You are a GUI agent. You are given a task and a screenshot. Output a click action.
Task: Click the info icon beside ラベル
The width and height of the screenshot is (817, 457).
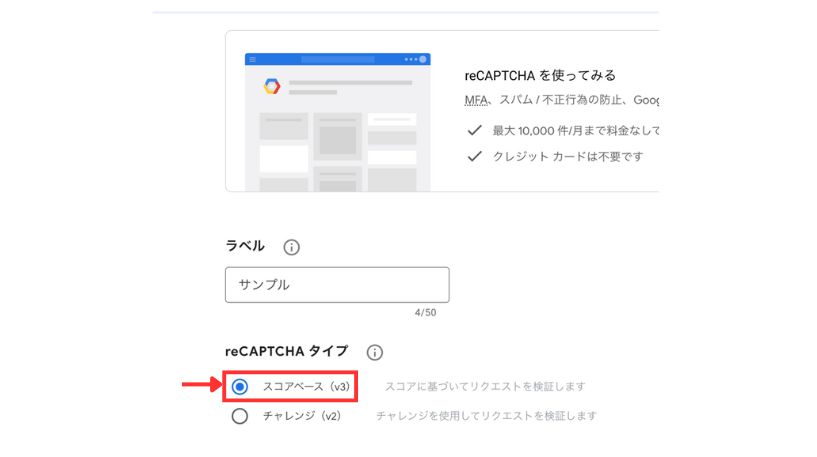(291, 247)
